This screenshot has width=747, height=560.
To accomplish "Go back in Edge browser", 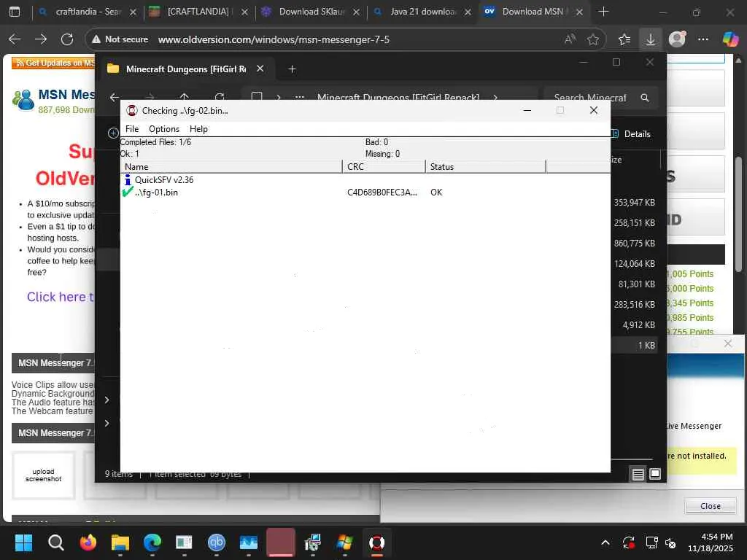I will [15, 39].
